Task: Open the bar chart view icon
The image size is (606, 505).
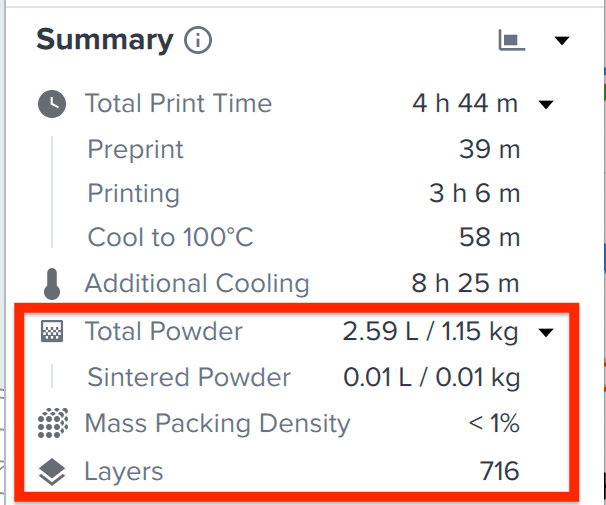Action: click(512, 40)
